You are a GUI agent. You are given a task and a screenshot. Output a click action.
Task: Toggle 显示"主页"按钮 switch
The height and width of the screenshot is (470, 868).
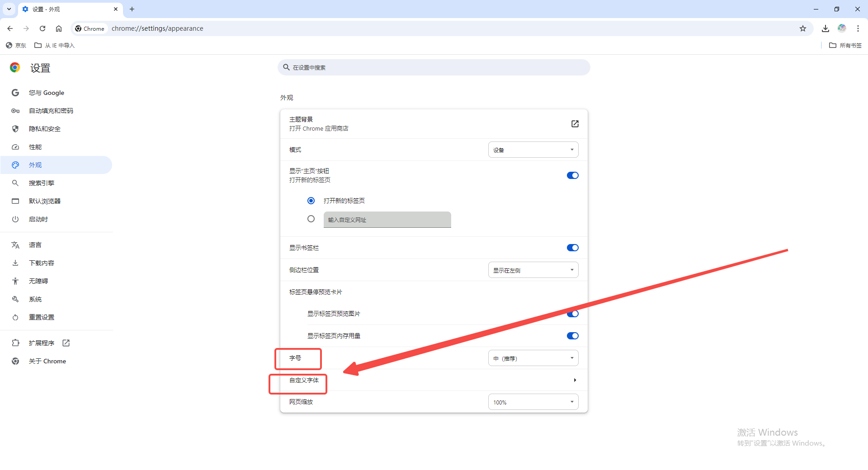click(x=573, y=175)
